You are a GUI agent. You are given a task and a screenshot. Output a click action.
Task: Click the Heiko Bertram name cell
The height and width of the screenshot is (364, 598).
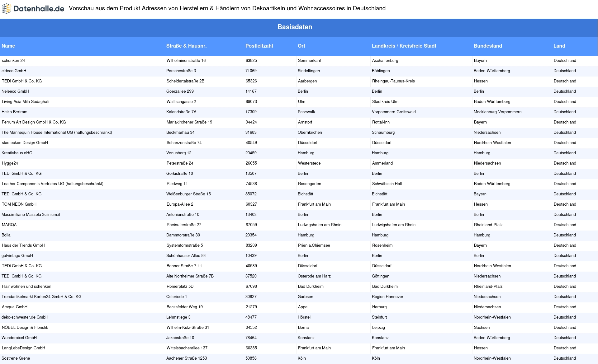pyautogui.click(x=14, y=112)
